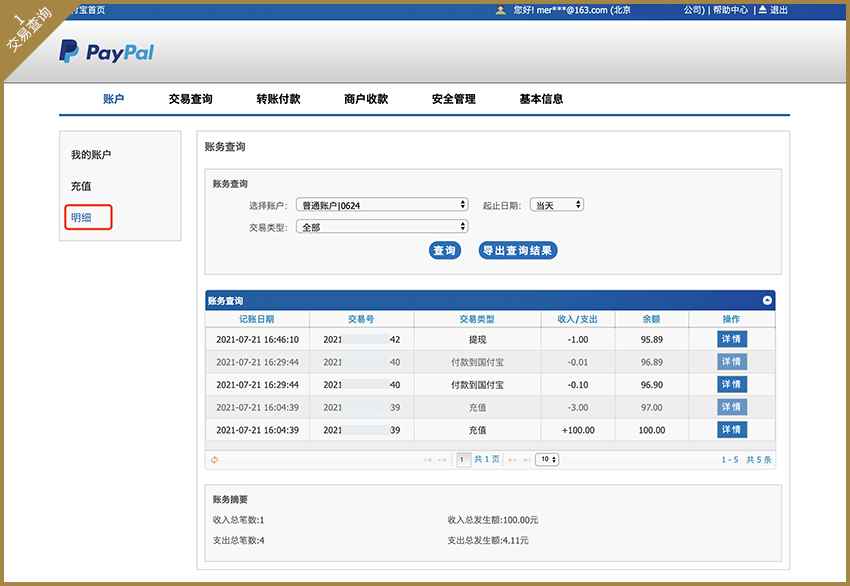Sort by 交易号 column header
Screen dimensions: 850x586
pos(361,319)
